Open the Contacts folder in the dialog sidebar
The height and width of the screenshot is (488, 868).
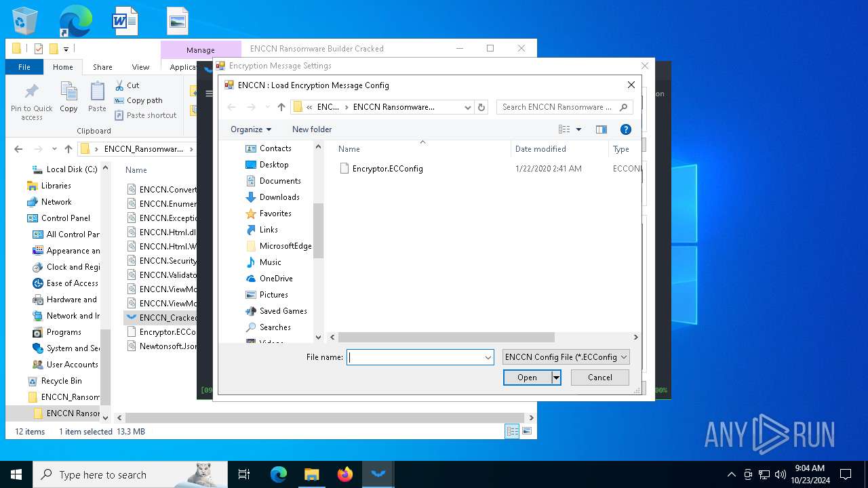tap(275, 148)
